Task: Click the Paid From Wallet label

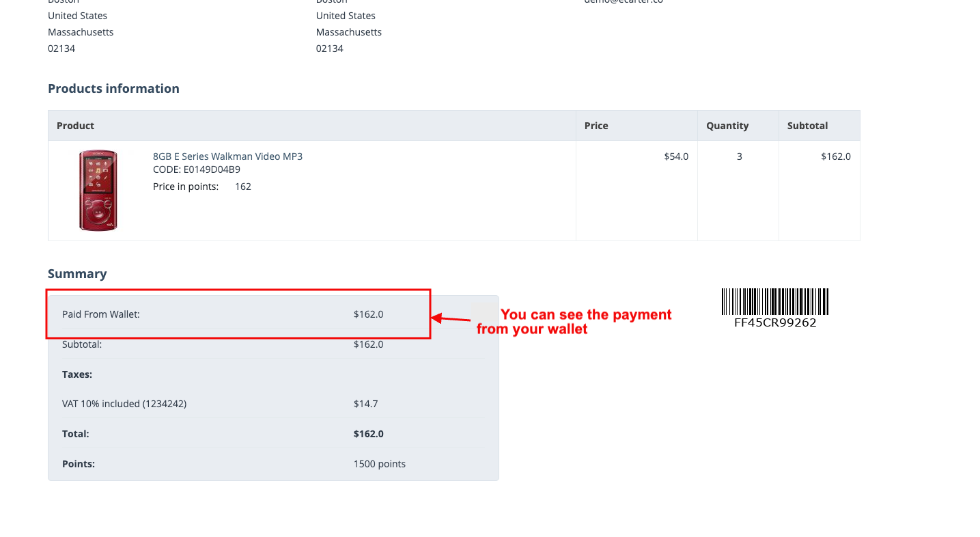Action: [x=101, y=314]
